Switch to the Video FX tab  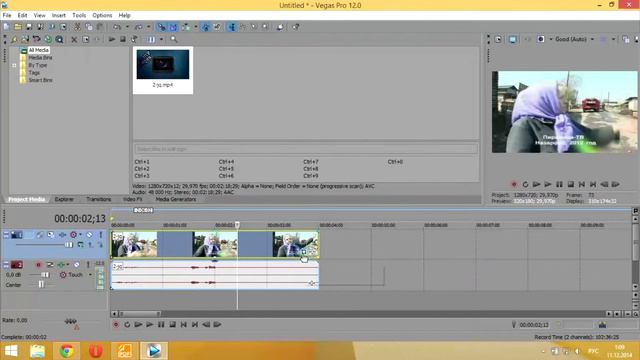[133, 200]
